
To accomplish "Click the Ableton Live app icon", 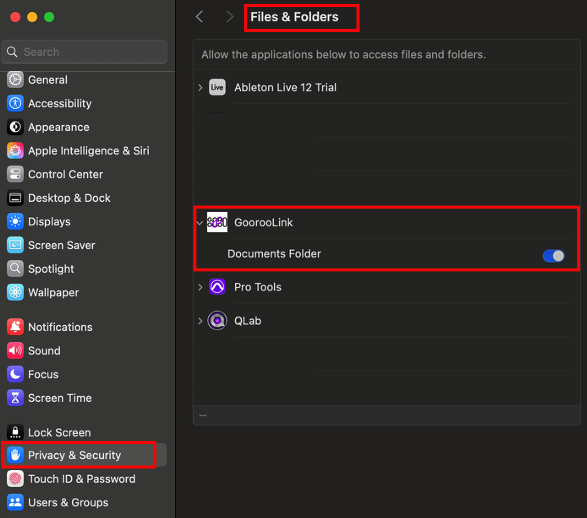I will (217, 87).
